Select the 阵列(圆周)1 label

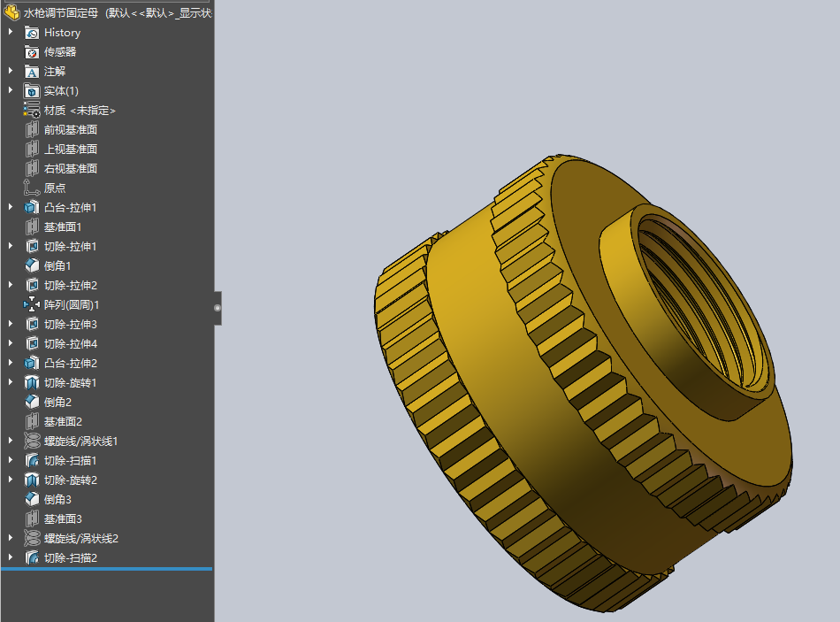point(72,305)
